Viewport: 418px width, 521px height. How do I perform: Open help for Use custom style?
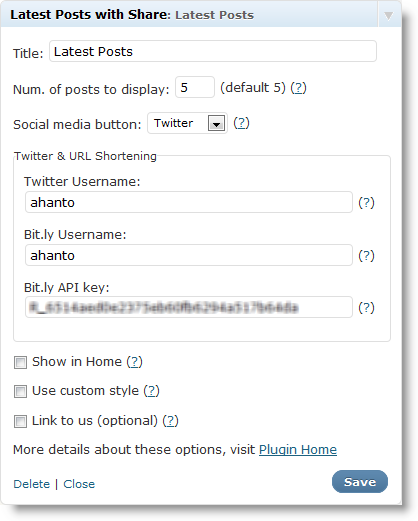(x=152, y=391)
